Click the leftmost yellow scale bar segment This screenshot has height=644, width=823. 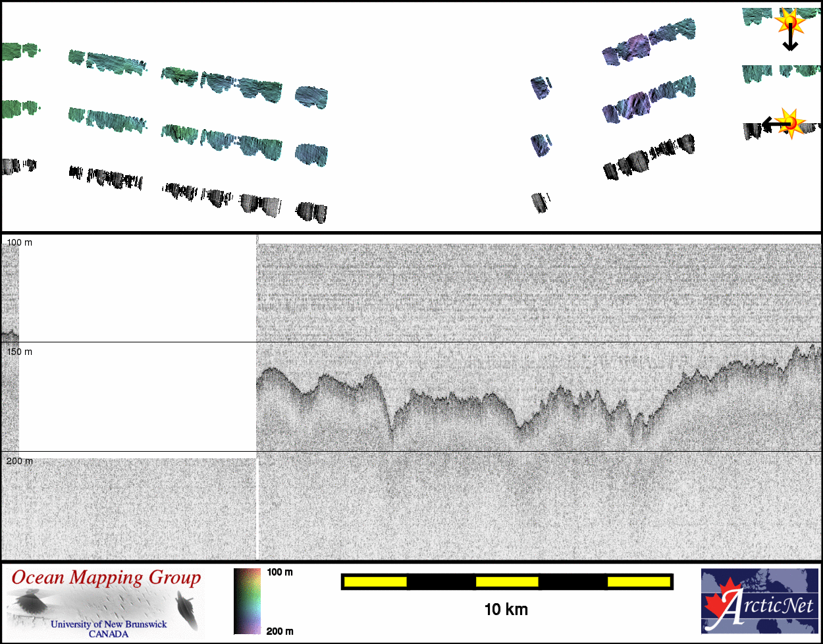375,581
